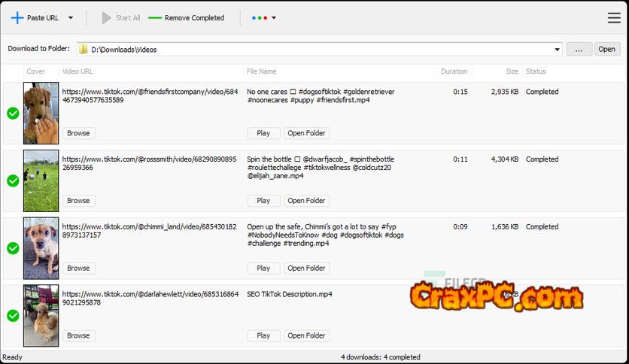
Task: Select golden retriever puppy cover thumbnail
Action: [41, 113]
